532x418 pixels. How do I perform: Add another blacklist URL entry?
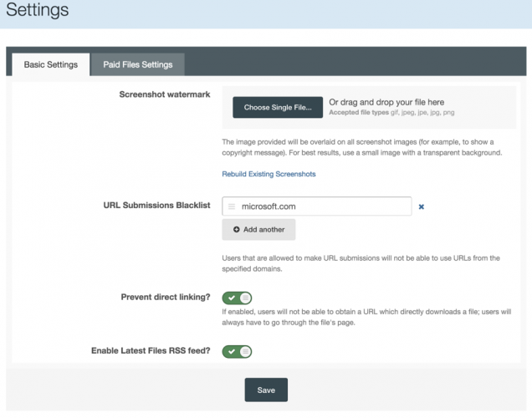coord(258,230)
